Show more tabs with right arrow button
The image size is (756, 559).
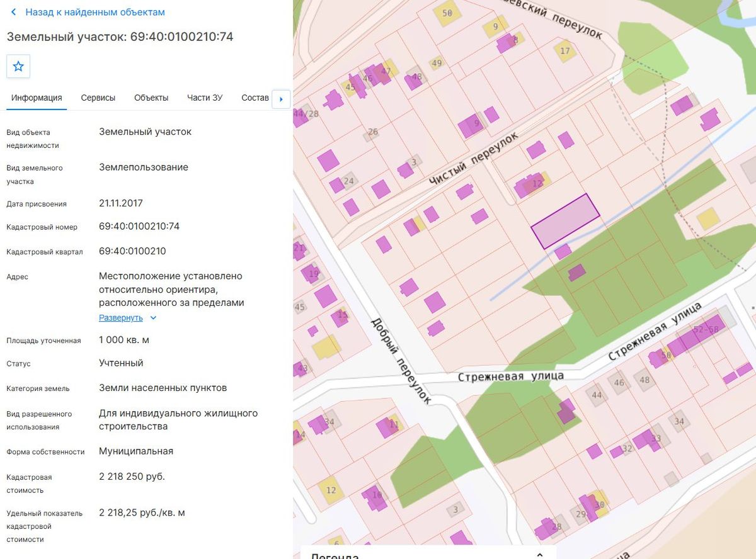click(281, 99)
